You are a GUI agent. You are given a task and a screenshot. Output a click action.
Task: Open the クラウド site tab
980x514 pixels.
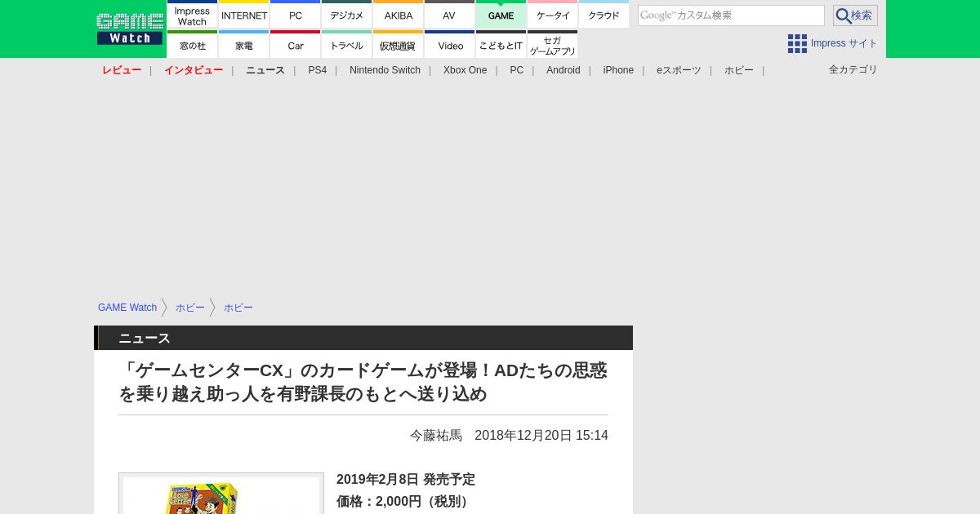point(604,14)
